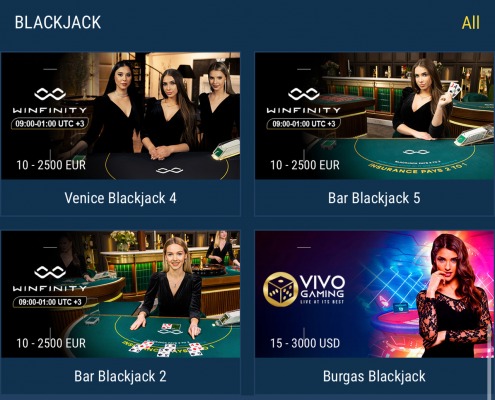The height and width of the screenshot is (400, 495).
Task: Open the Venice Blackjack 4 thumbnail
Action: pyautogui.click(x=120, y=116)
